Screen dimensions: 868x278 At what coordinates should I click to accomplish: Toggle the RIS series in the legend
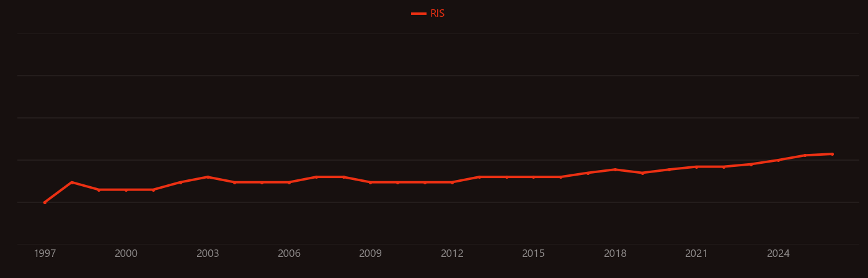click(428, 14)
